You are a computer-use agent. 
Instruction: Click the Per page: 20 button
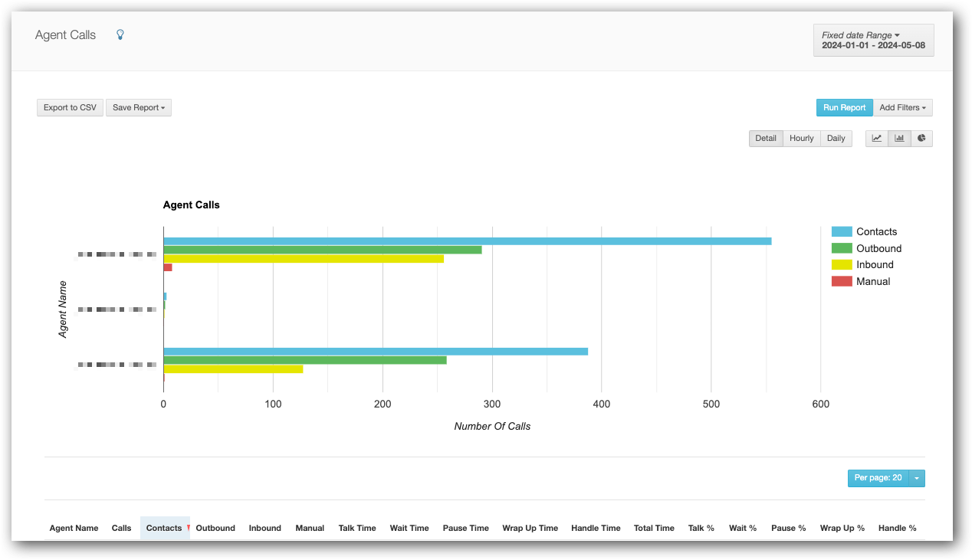coord(878,478)
